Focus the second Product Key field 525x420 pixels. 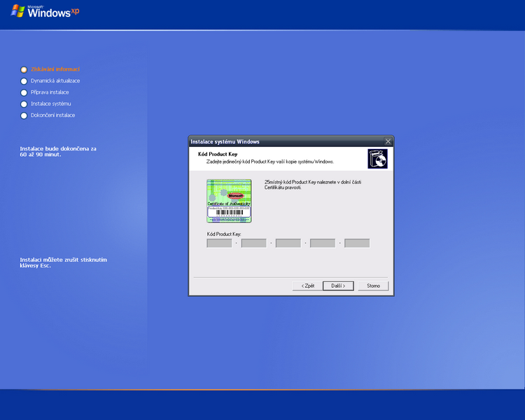pos(254,243)
